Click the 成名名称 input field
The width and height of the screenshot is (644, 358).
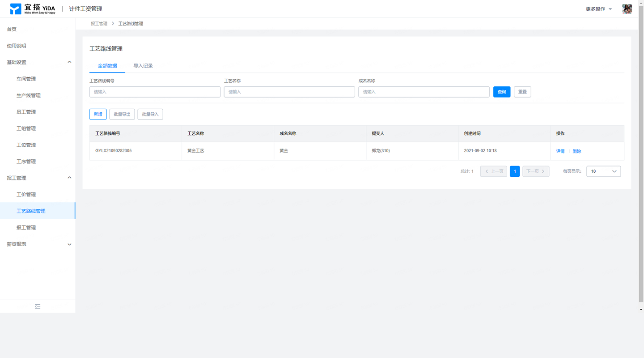424,92
